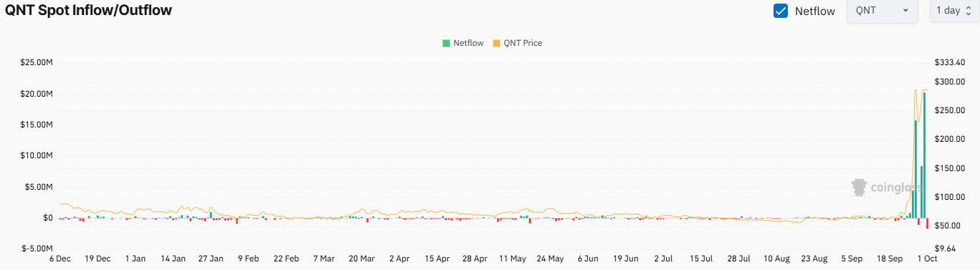Click the $250.00 price axis label
The width and height of the screenshot is (980, 270).
[x=950, y=110]
